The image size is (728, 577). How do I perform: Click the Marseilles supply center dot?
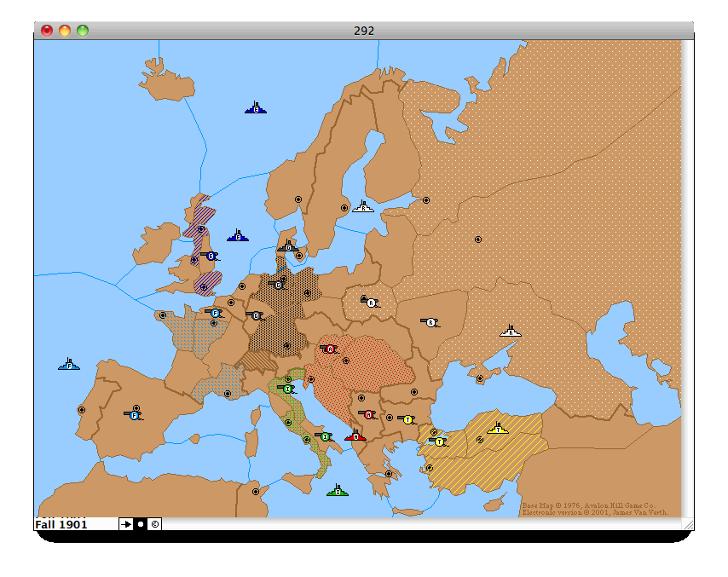tap(228, 394)
